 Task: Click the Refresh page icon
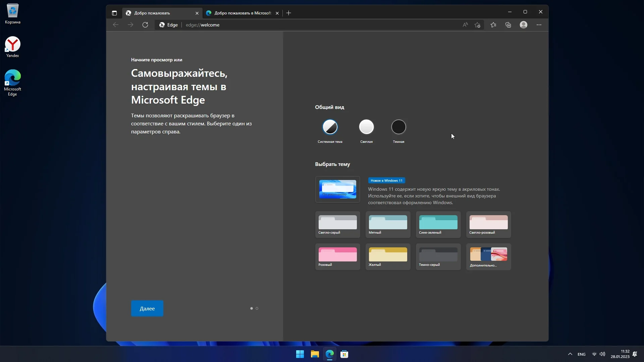click(145, 25)
